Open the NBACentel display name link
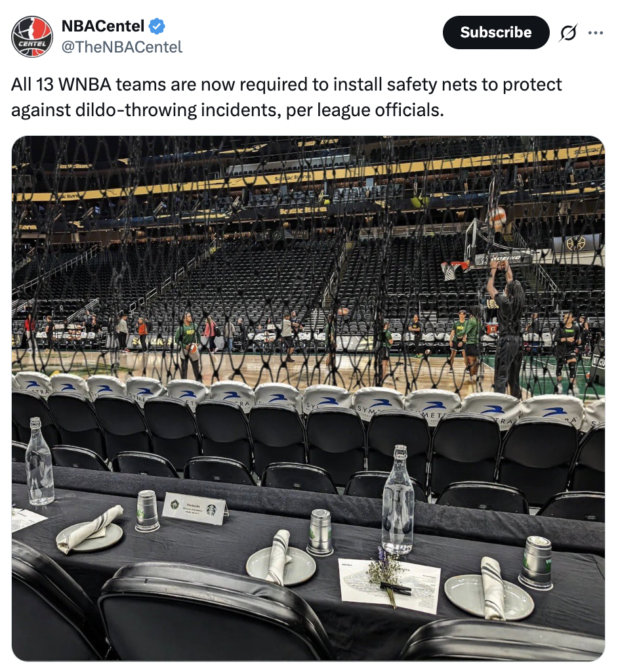 pos(103,26)
